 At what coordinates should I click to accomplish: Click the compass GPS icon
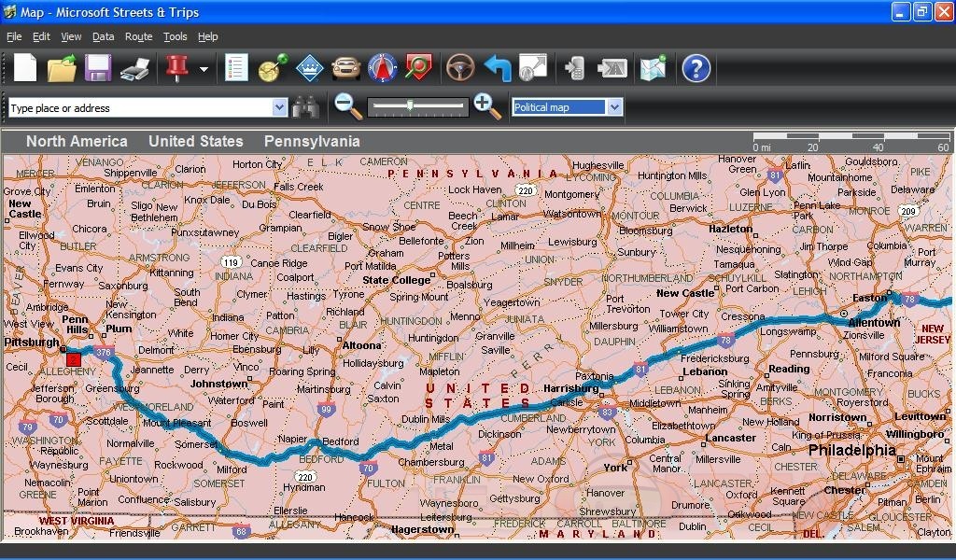click(383, 68)
